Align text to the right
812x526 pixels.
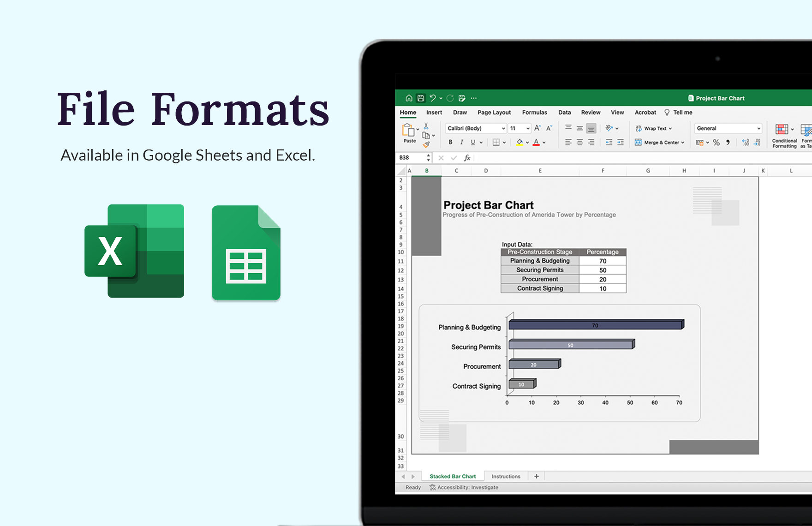click(x=591, y=142)
